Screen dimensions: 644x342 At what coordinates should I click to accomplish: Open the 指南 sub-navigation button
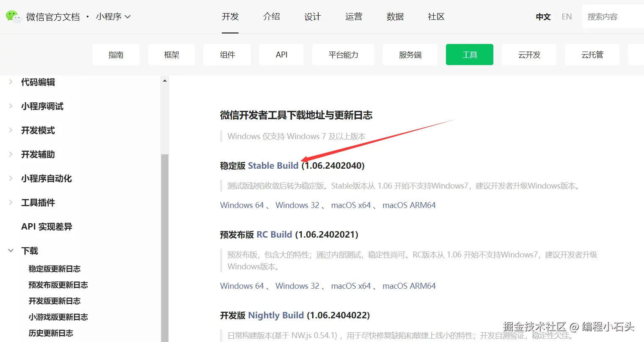click(116, 55)
